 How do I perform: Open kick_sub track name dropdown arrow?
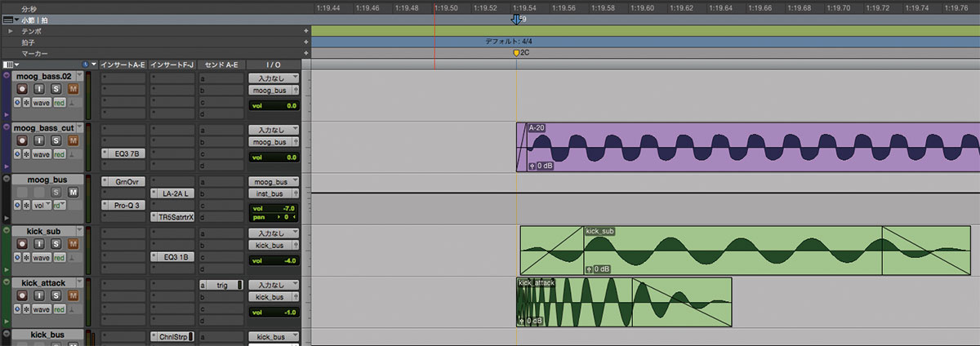coord(80,232)
